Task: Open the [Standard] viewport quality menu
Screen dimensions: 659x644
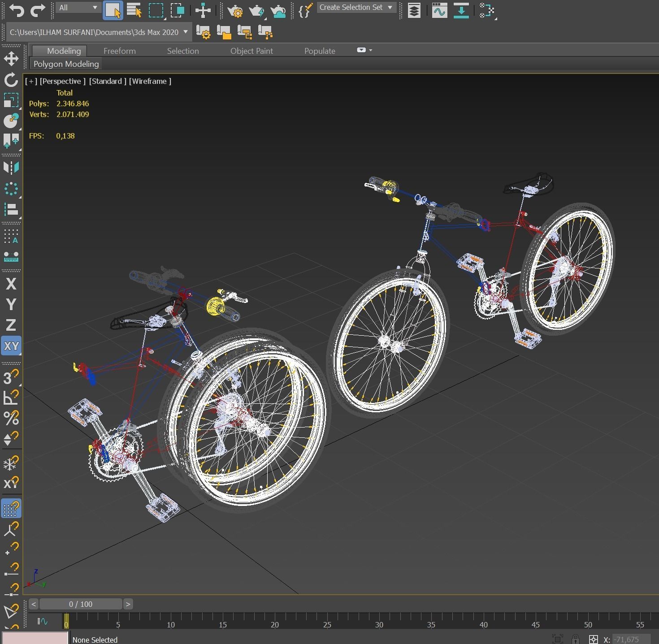Action: 108,81
